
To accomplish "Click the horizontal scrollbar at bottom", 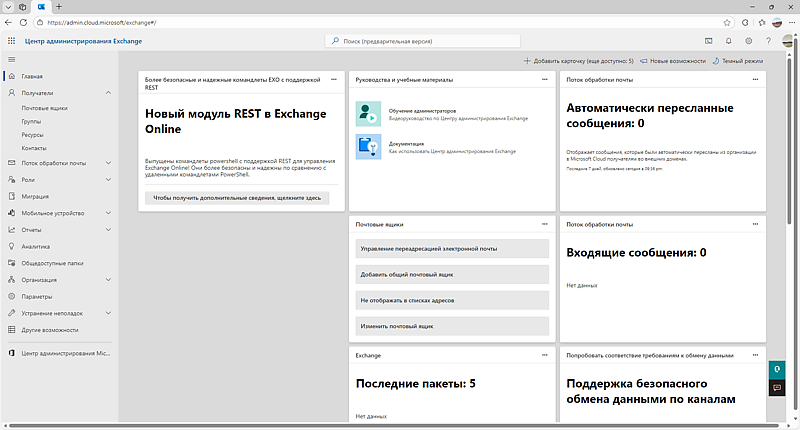I will tap(393, 425).
